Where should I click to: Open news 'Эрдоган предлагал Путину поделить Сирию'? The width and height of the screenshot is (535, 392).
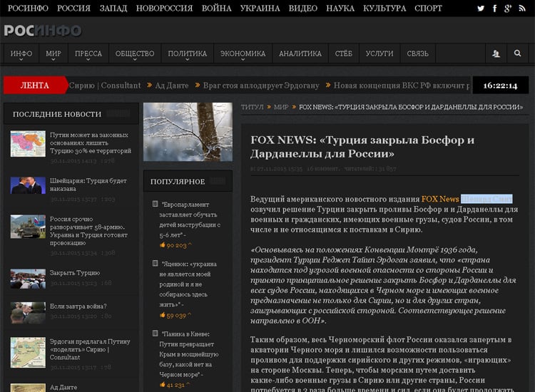click(90, 349)
